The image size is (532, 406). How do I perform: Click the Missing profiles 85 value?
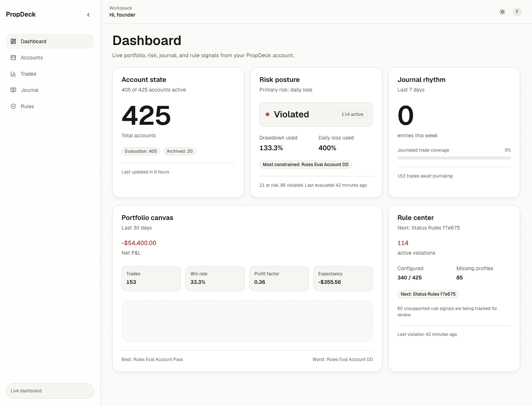[x=460, y=278]
